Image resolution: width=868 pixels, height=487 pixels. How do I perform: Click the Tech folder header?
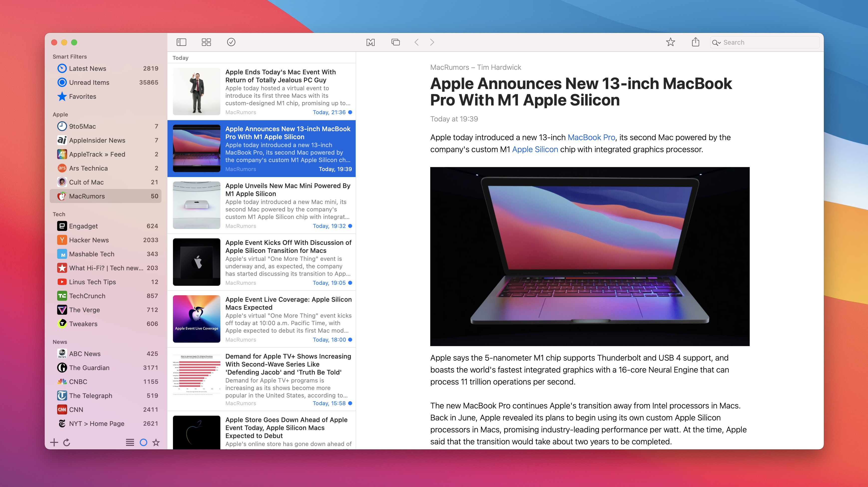click(x=59, y=214)
